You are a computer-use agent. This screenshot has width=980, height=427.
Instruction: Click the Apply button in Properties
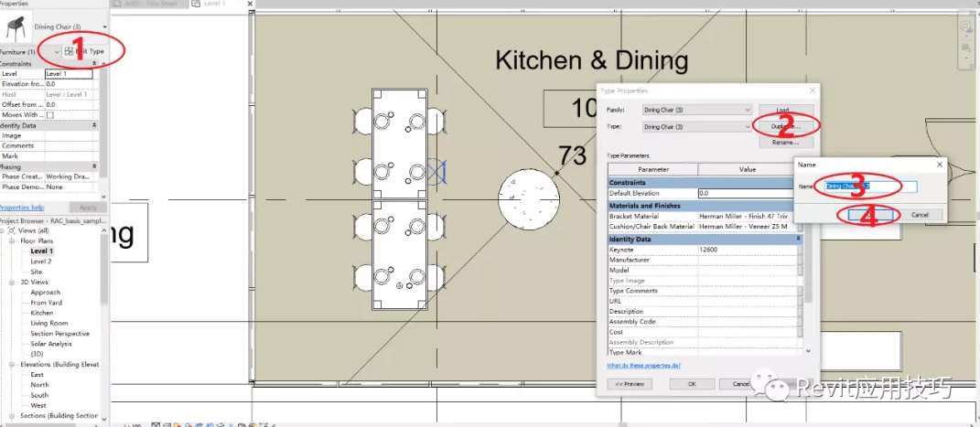point(88,208)
